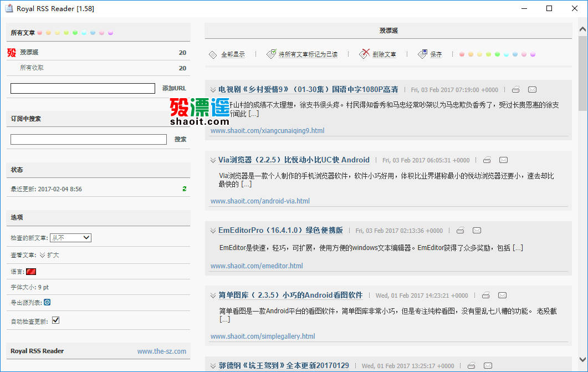The width and height of the screenshot is (588, 372).
Task: Email the EmEditorPro article
Action: 477,231
